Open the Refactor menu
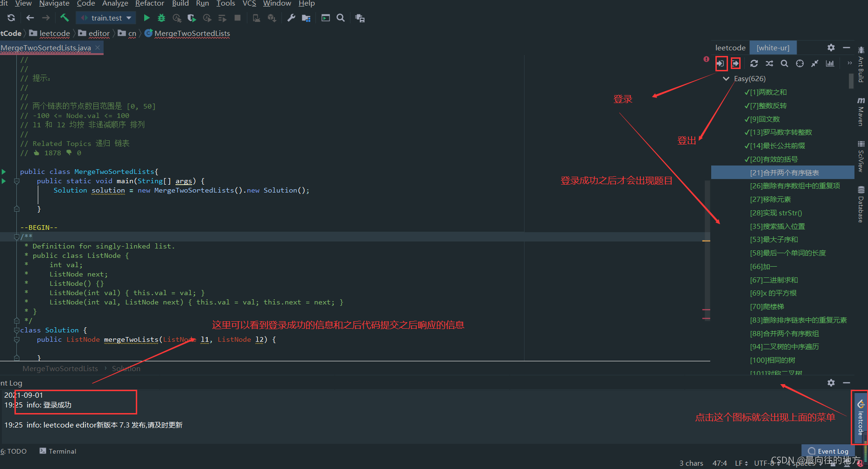The image size is (868, 469). tap(150, 4)
